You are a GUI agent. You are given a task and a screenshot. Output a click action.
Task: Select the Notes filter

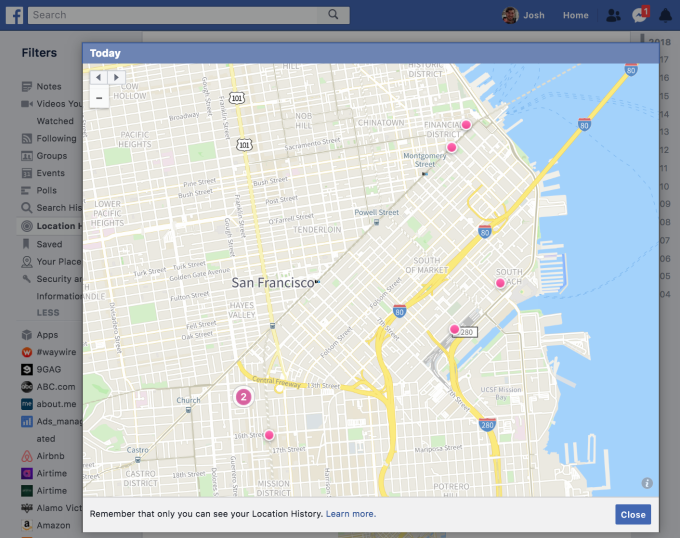pos(49,86)
